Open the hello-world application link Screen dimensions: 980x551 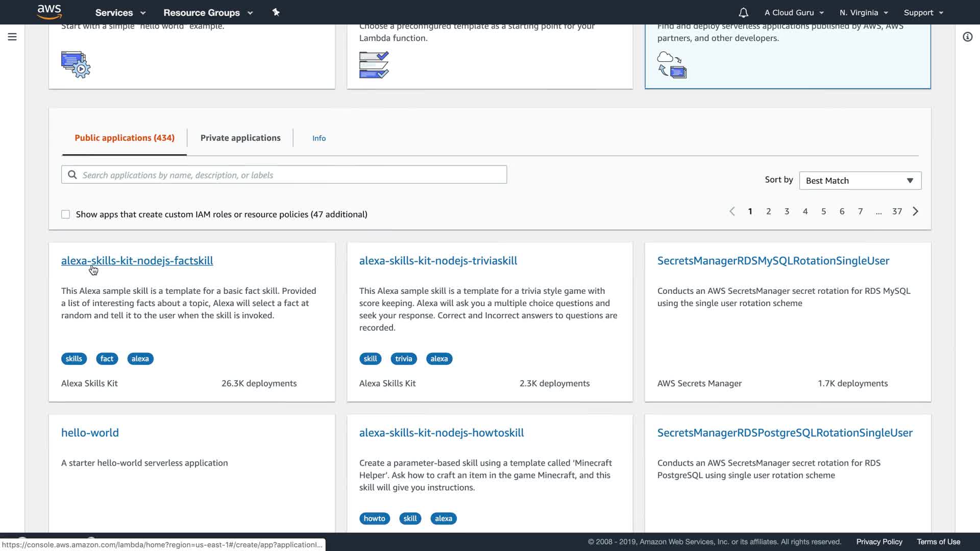pos(90,433)
